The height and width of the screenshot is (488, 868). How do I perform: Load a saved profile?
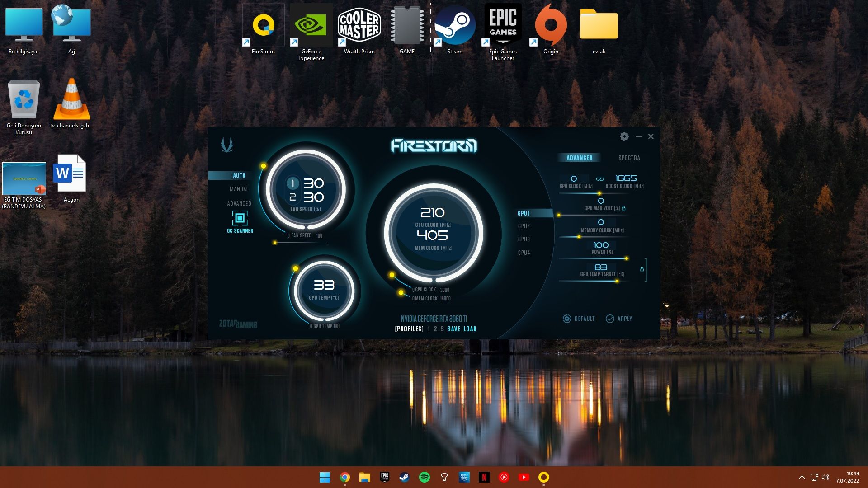470,329
